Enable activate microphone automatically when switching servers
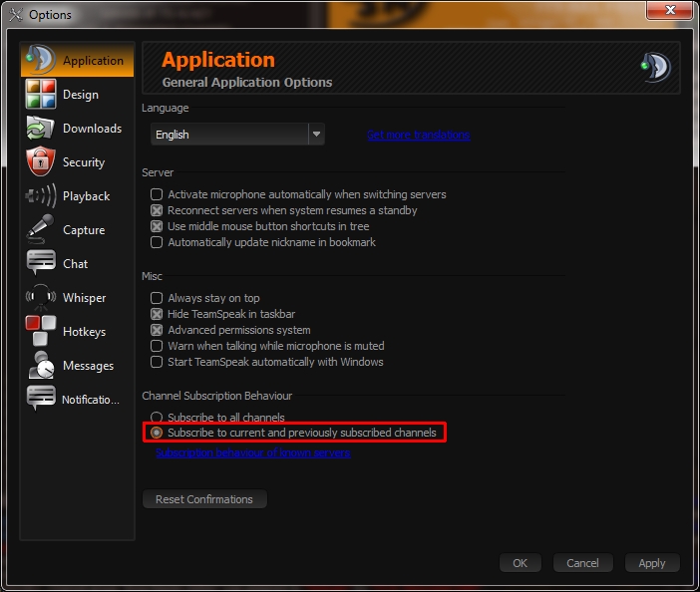The width and height of the screenshot is (700, 592). pos(157,194)
